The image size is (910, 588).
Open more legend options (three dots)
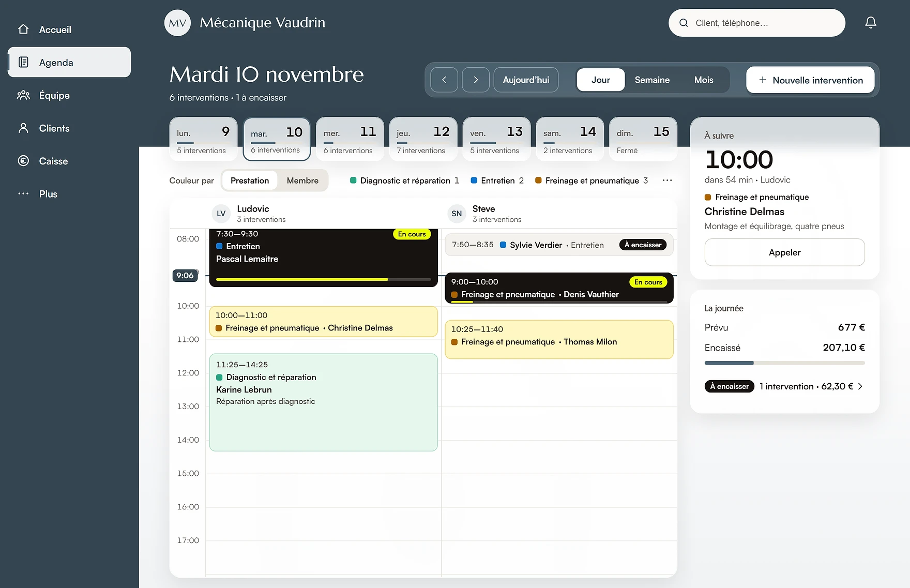(667, 180)
